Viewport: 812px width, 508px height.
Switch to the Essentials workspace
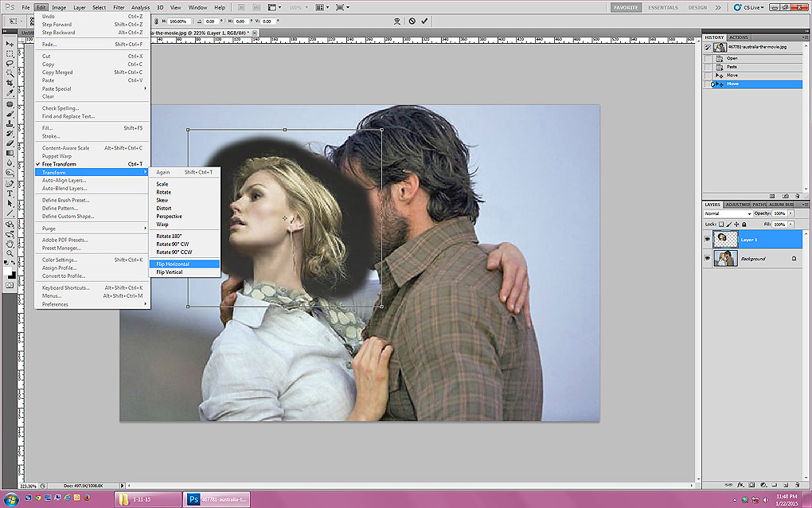(x=662, y=7)
